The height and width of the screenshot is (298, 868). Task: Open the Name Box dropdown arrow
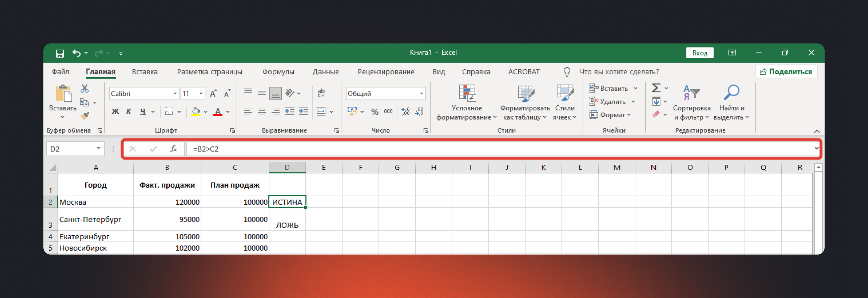[98, 148]
